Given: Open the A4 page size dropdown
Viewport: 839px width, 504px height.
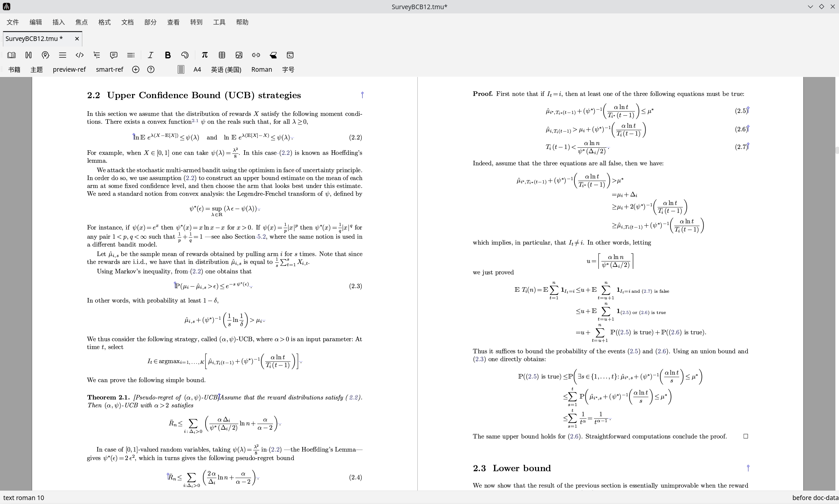Looking at the screenshot, I should pos(197,69).
